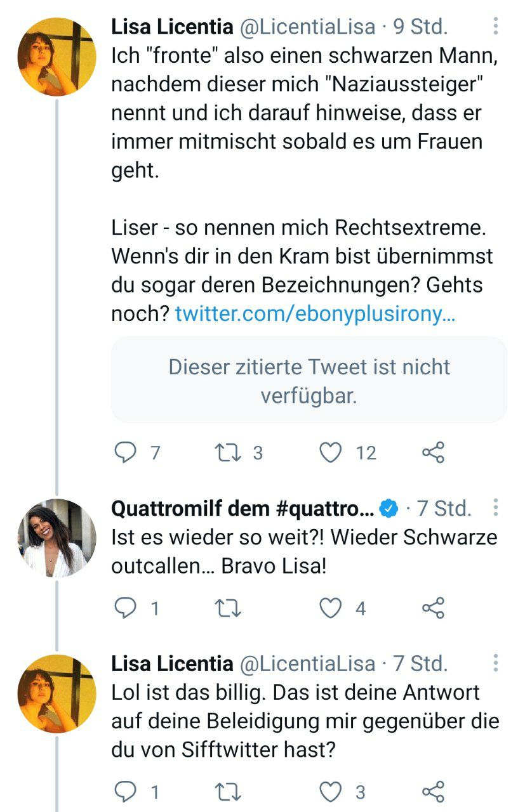525x812 pixels.
Task: Open more options on last Lisa tweet
Action: (495, 664)
